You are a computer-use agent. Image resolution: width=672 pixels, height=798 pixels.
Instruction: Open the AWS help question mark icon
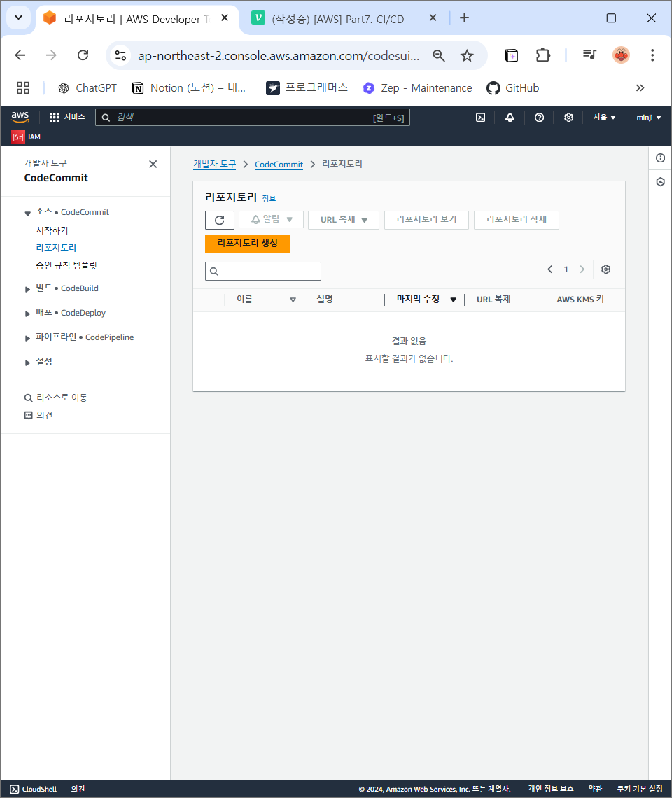pyautogui.click(x=539, y=118)
